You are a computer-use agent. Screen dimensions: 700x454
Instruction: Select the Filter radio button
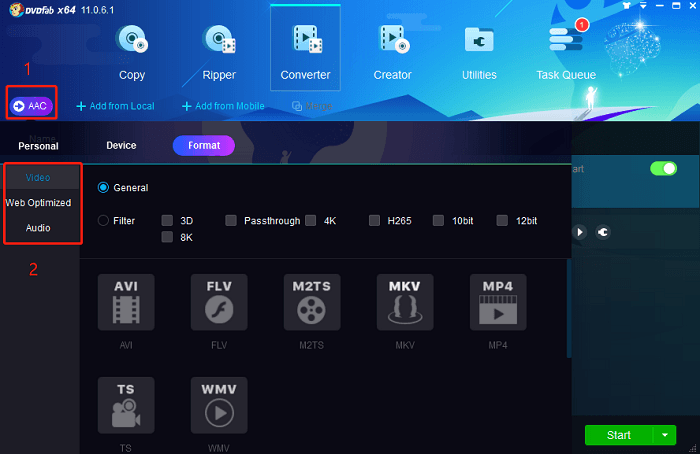tap(103, 221)
